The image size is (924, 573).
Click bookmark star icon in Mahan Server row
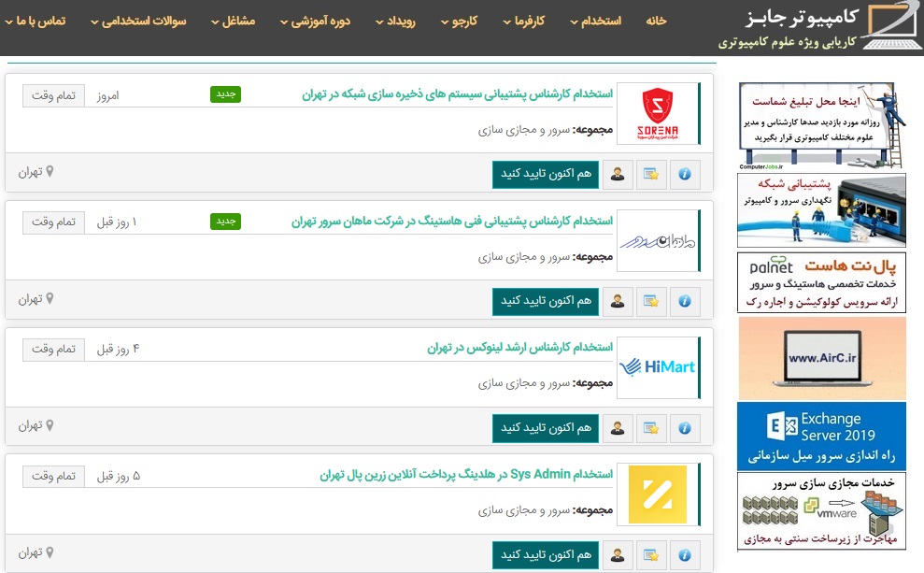(651, 301)
